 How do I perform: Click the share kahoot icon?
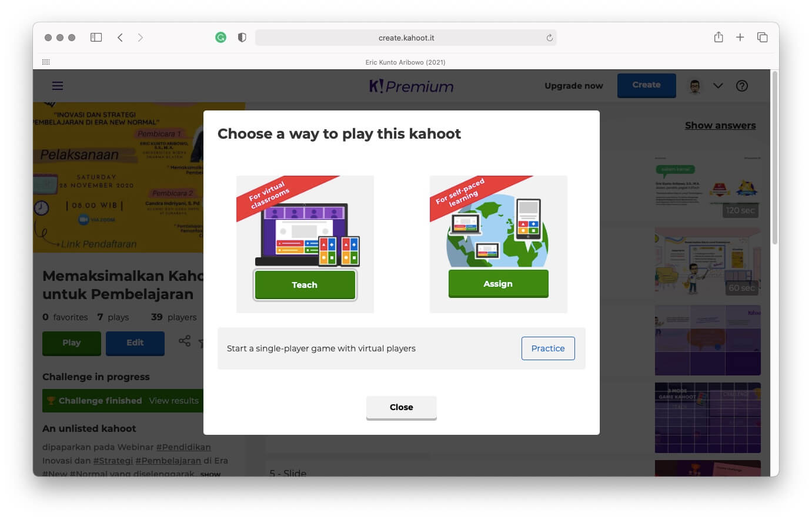click(185, 341)
